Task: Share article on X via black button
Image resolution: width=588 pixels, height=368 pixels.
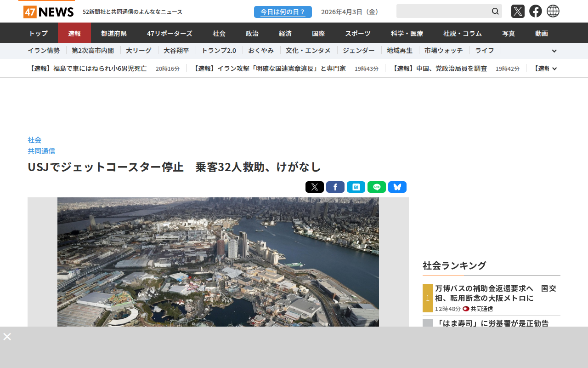Action: point(315,187)
